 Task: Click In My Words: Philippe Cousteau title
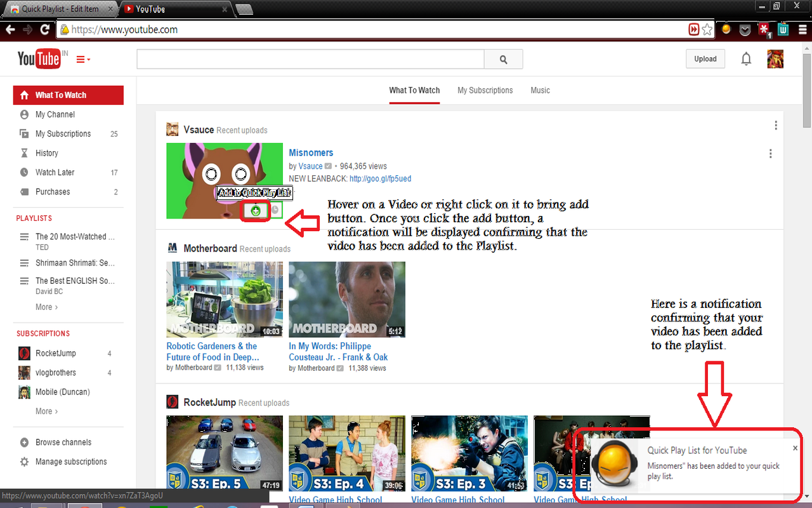pyautogui.click(x=338, y=352)
